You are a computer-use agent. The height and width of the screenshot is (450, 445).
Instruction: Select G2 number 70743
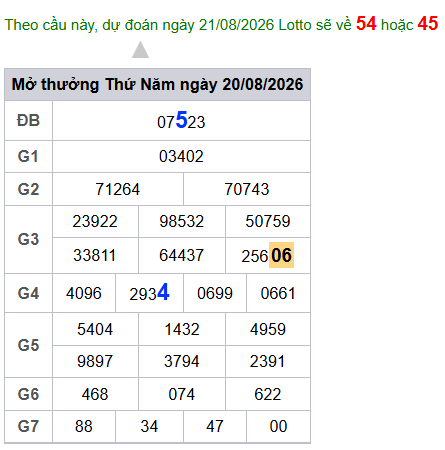[247, 189]
